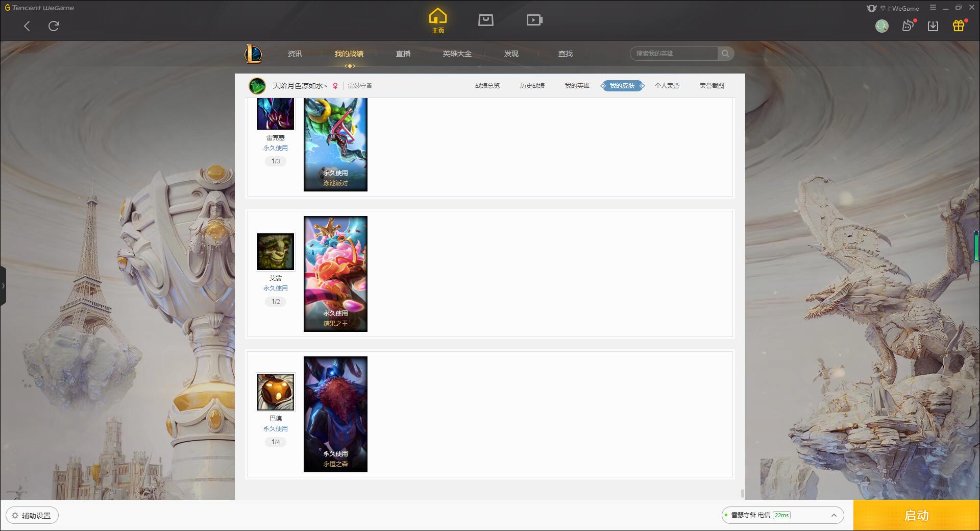This screenshot has width=980, height=531.
Task: Refresh the page with reload icon
Action: 54,26
